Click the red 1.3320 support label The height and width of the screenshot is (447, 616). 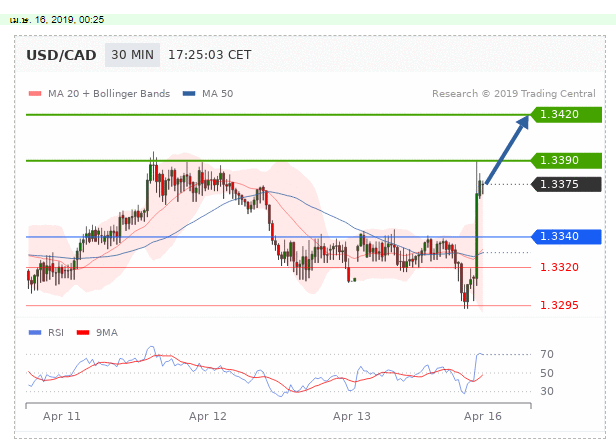click(x=559, y=267)
